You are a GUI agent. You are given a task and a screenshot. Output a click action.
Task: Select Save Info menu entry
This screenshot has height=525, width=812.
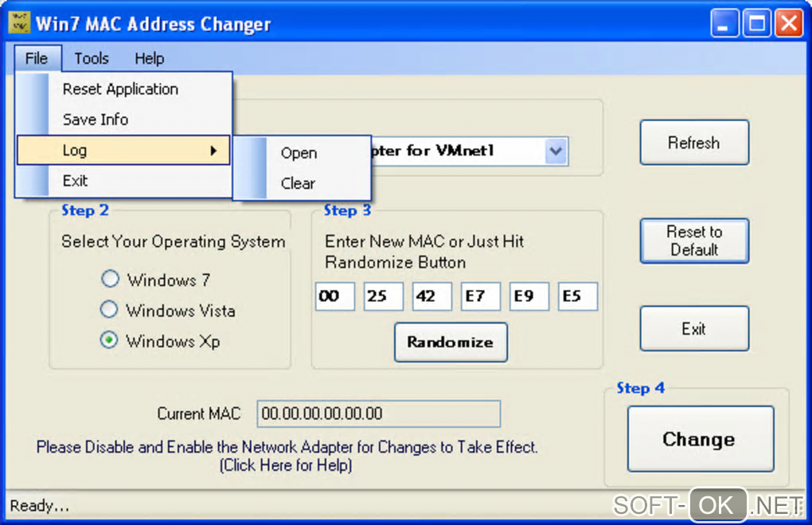click(x=123, y=119)
